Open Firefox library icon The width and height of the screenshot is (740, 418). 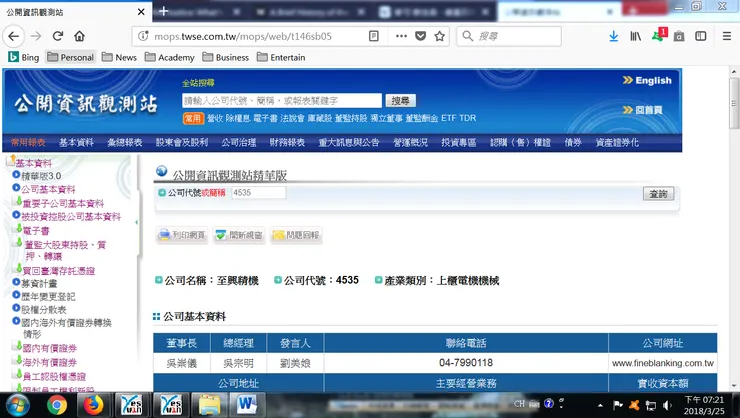click(x=635, y=36)
